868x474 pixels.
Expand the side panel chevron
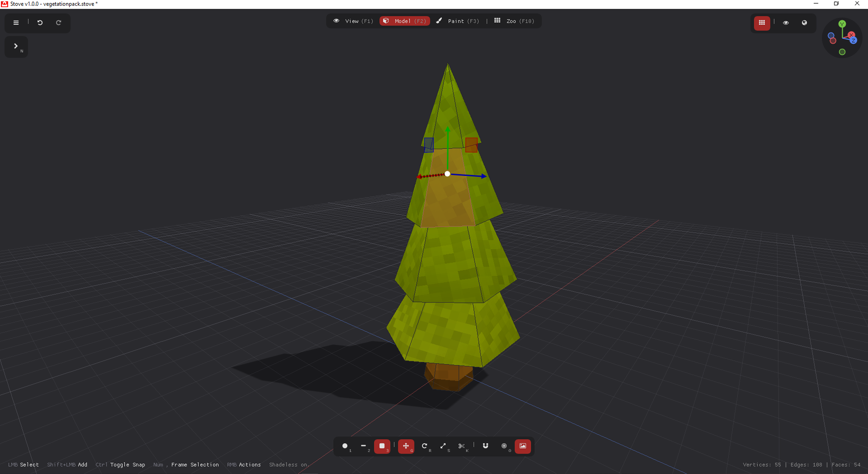16,47
